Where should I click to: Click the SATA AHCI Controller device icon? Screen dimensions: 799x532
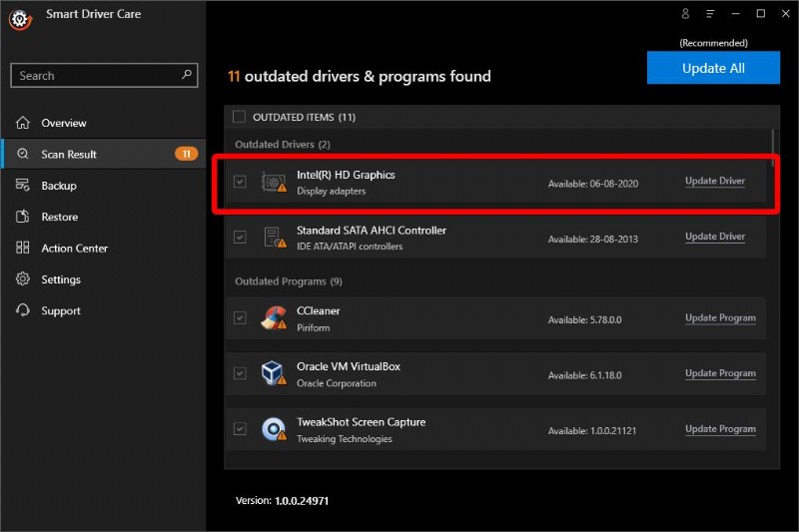coord(274,238)
